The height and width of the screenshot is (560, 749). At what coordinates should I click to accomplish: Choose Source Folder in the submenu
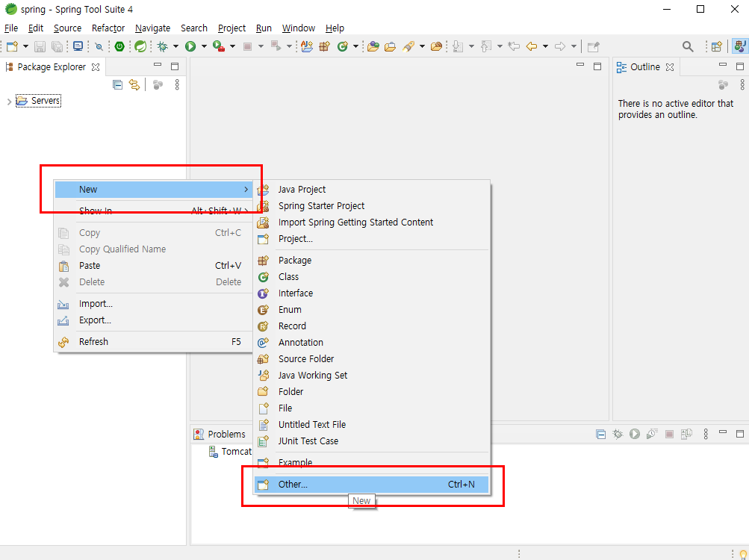pyautogui.click(x=371, y=359)
